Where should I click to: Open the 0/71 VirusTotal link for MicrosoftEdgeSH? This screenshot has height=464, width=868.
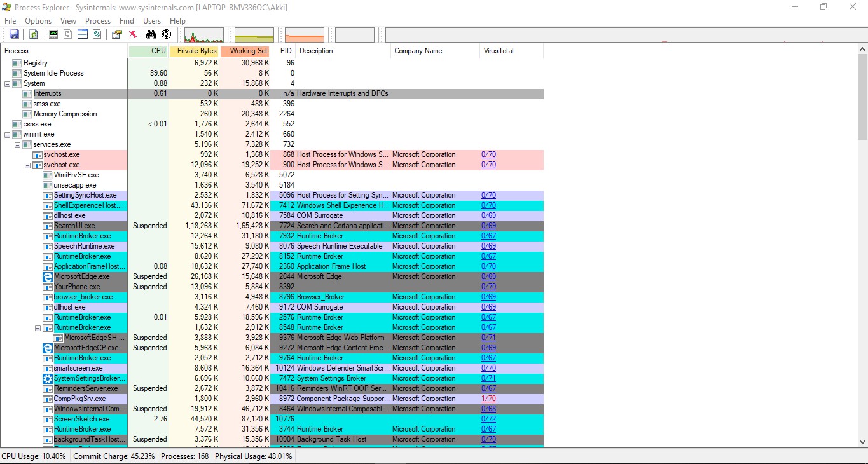click(x=488, y=338)
